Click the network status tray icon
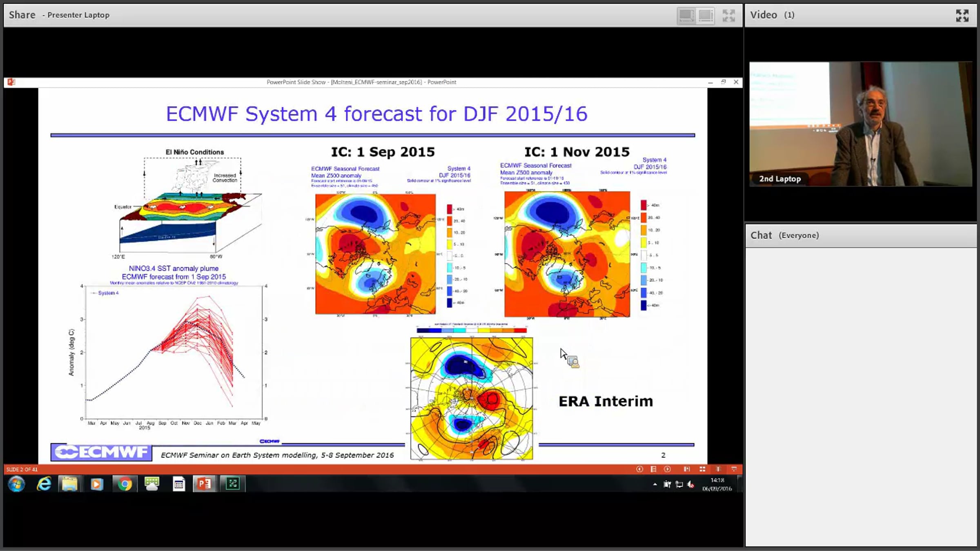The width and height of the screenshot is (980, 551). tap(679, 484)
